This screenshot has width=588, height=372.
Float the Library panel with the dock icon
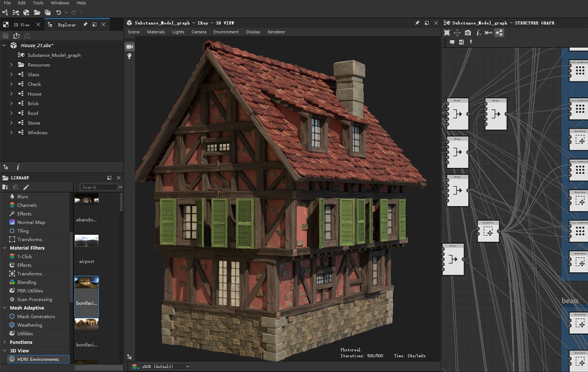pos(109,178)
